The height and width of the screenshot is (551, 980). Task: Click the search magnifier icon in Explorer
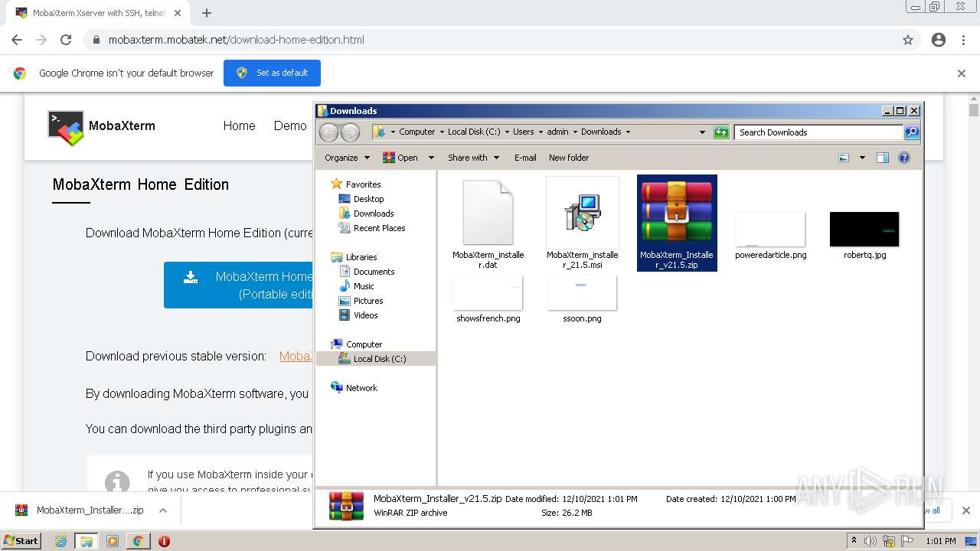pos(912,132)
